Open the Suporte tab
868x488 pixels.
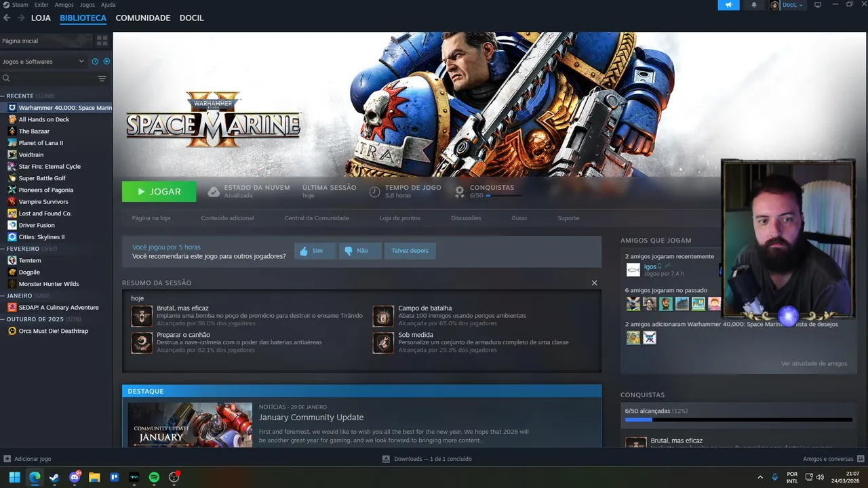click(x=568, y=218)
